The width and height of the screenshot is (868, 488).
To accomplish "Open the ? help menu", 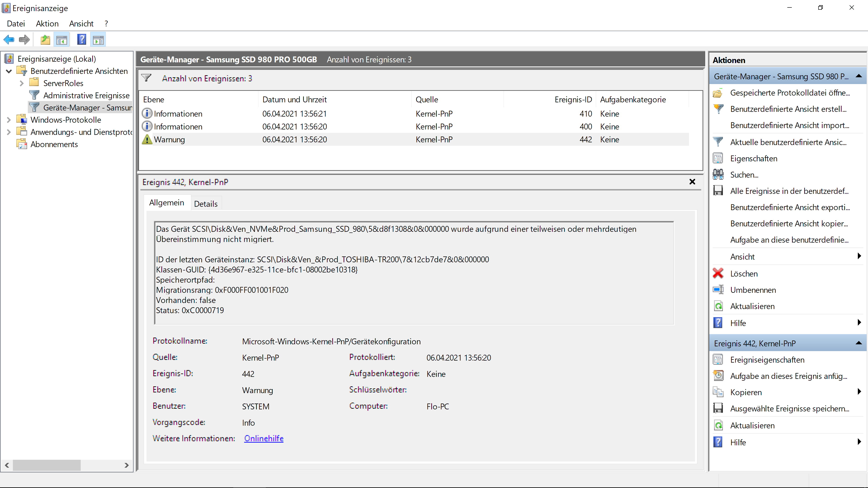I will pyautogui.click(x=106, y=23).
